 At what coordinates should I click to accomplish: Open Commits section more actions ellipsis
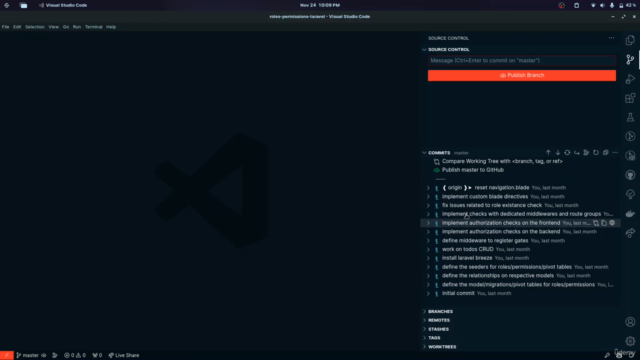[x=615, y=153]
